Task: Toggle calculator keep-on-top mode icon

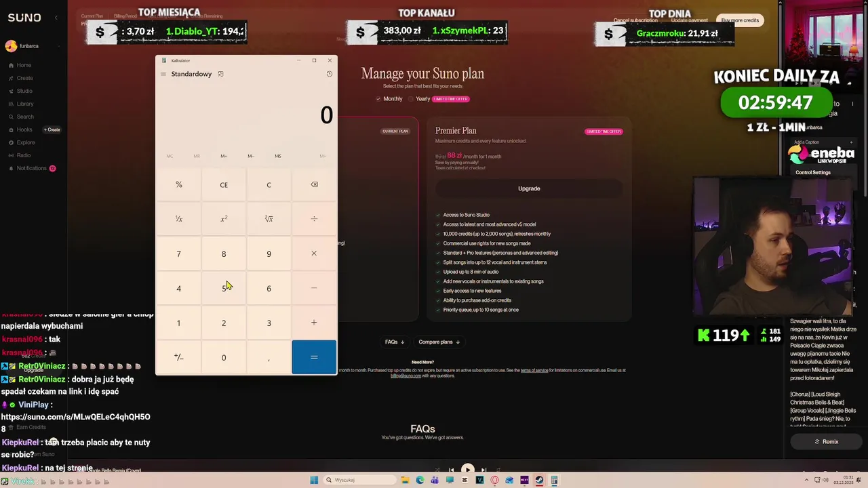Action: (x=220, y=74)
